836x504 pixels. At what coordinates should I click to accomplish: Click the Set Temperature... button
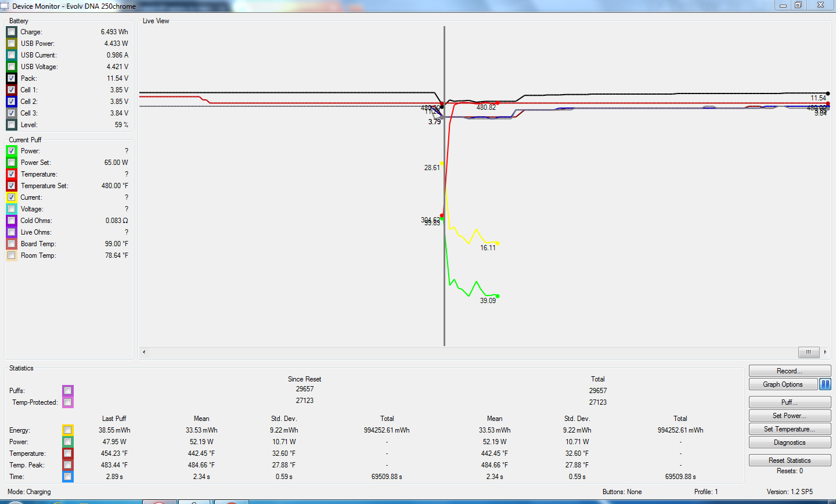coord(790,429)
